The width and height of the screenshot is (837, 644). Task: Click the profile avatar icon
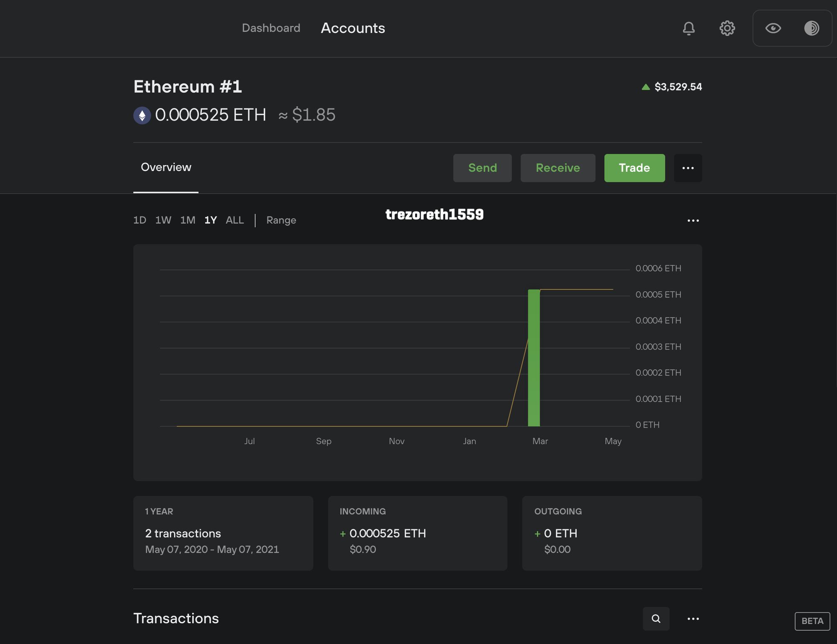tap(811, 28)
